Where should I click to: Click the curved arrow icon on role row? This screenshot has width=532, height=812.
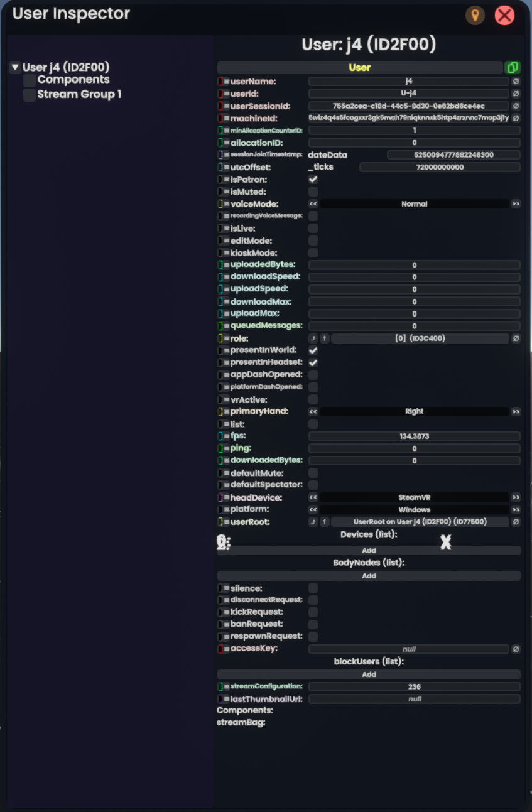(313, 338)
